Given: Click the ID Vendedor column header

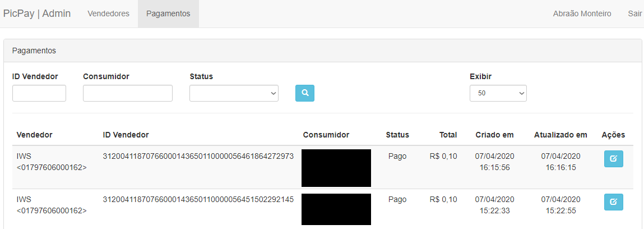Looking at the screenshot, I should pos(126,135).
